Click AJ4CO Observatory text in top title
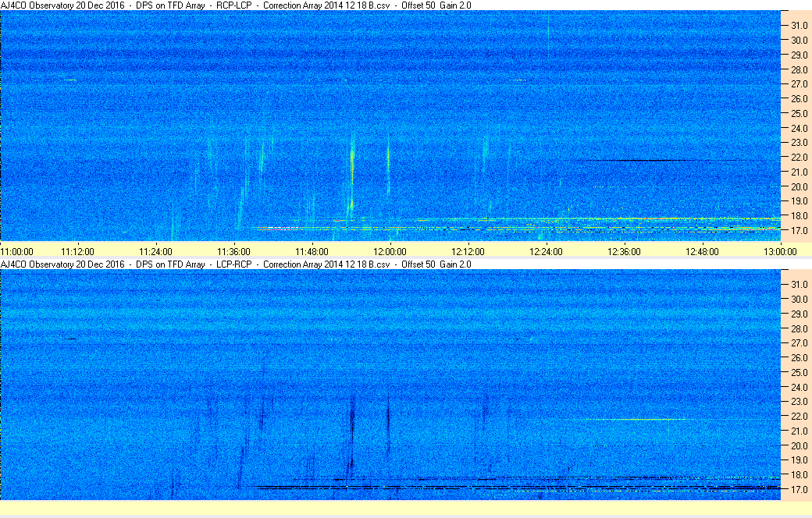 [37, 5]
